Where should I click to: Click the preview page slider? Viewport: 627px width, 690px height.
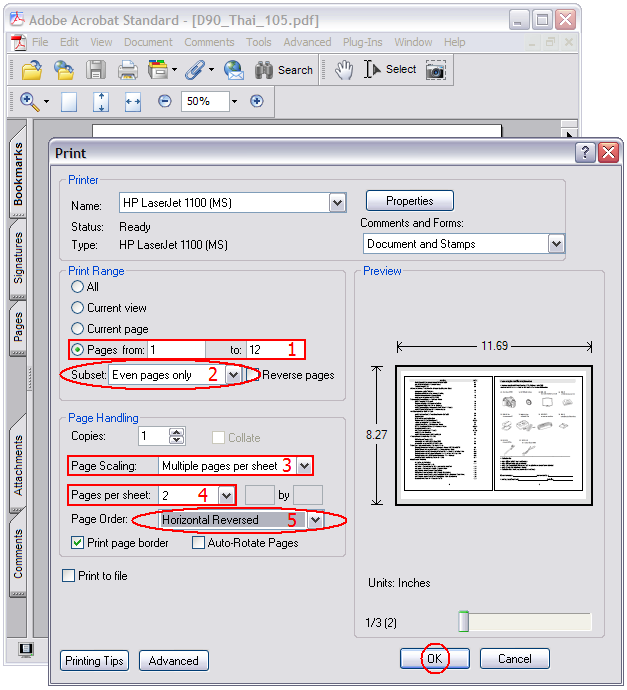pyautogui.click(x=463, y=621)
